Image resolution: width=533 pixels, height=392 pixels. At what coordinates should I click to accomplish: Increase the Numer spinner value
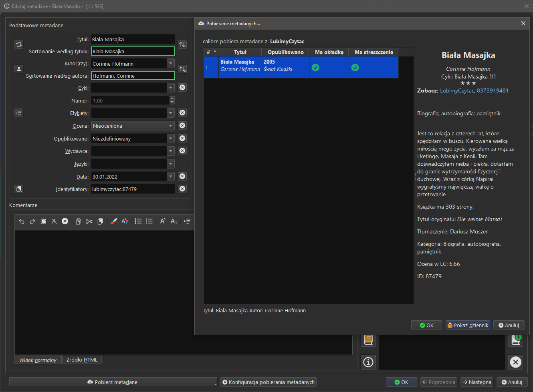pyautogui.click(x=172, y=99)
